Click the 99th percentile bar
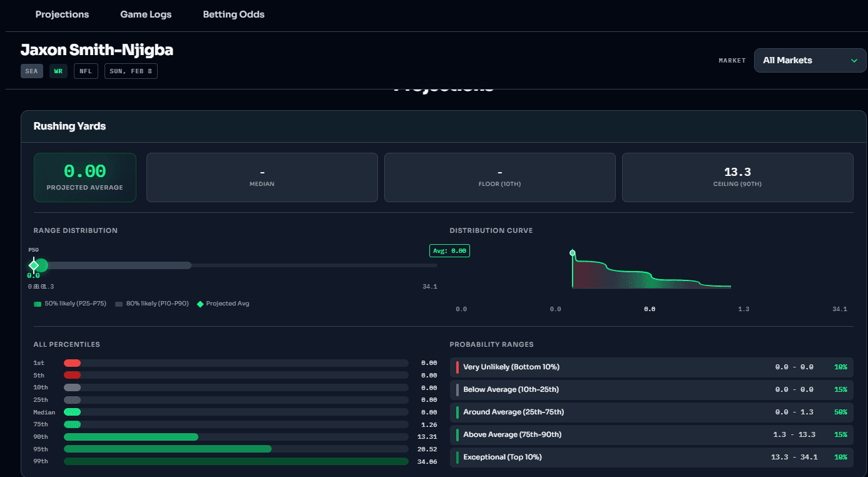Image resolution: width=868 pixels, height=477 pixels. [235, 461]
